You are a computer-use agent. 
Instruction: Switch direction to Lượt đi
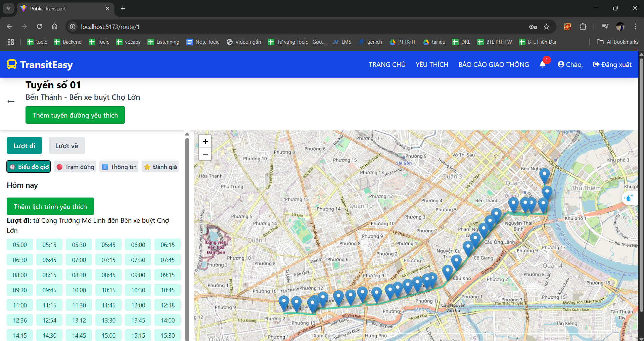coord(24,146)
